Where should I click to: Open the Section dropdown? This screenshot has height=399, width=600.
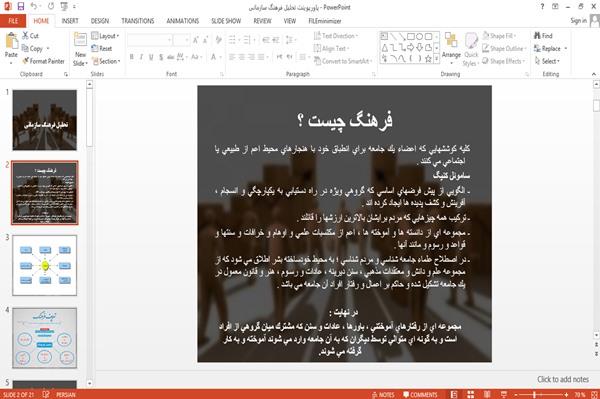[x=106, y=61]
